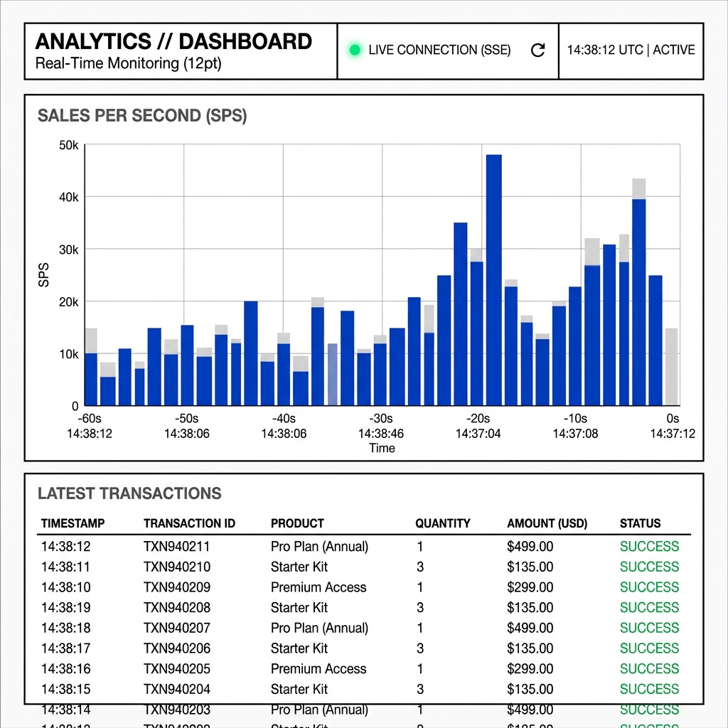Open transaction TXN940208

pyautogui.click(x=176, y=608)
